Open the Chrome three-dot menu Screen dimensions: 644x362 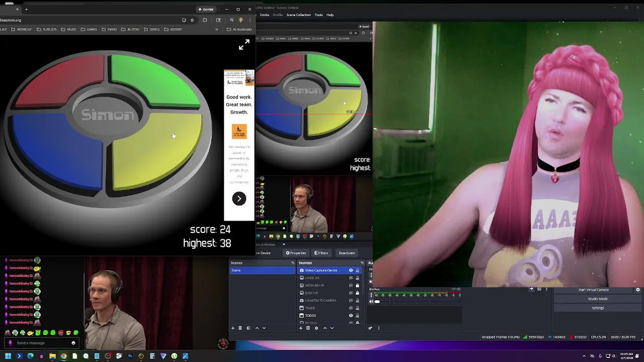pyautogui.click(x=250, y=20)
